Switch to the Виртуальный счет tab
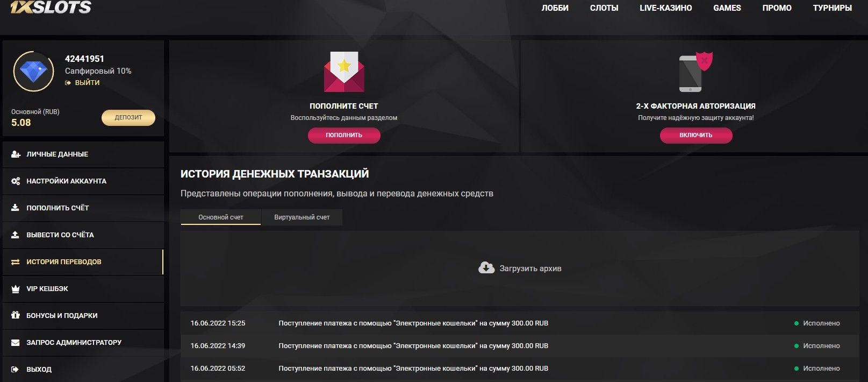 pyautogui.click(x=302, y=217)
